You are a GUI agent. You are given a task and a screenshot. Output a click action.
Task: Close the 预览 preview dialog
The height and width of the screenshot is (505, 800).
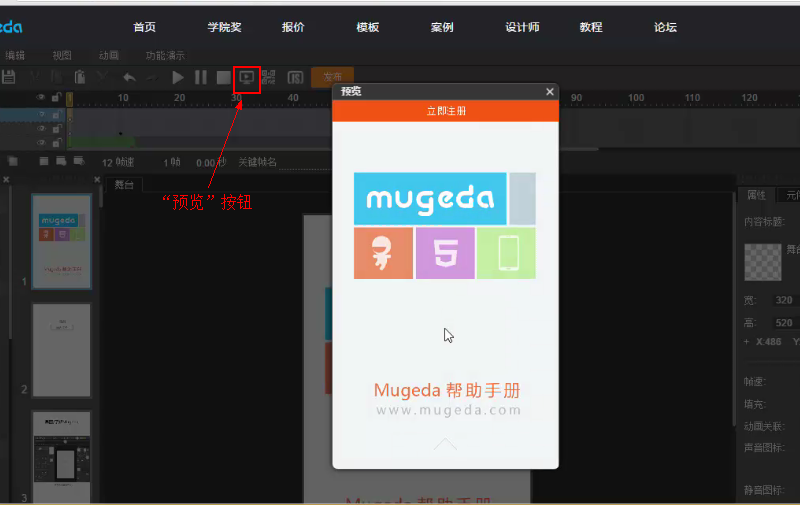pos(549,92)
